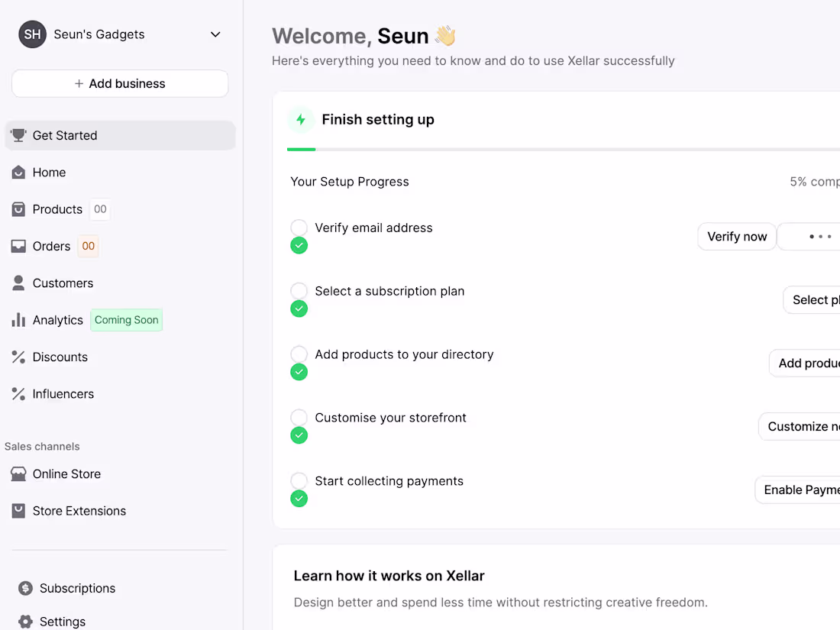Click the Orders inbox tray icon
Image resolution: width=840 pixels, height=630 pixels.
[x=18, y=247]
